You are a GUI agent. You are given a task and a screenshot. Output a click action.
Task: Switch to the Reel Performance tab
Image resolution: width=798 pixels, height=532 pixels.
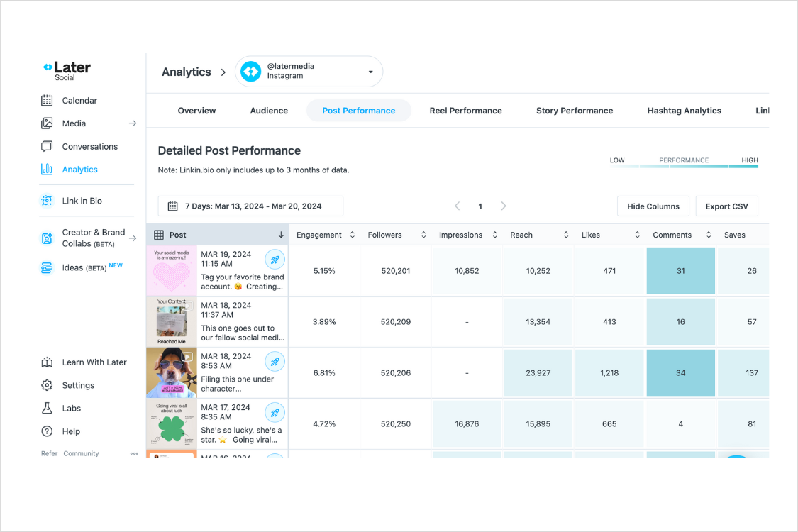click(466, 111)
